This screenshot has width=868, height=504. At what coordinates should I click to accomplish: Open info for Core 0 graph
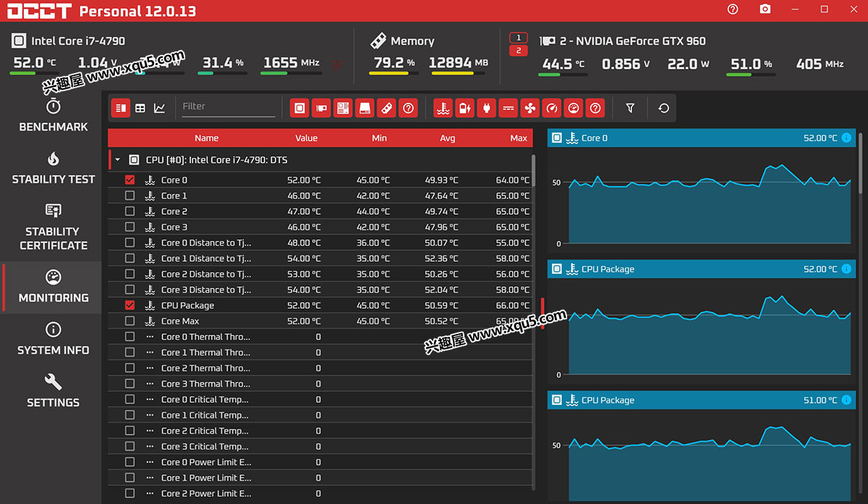847,138
